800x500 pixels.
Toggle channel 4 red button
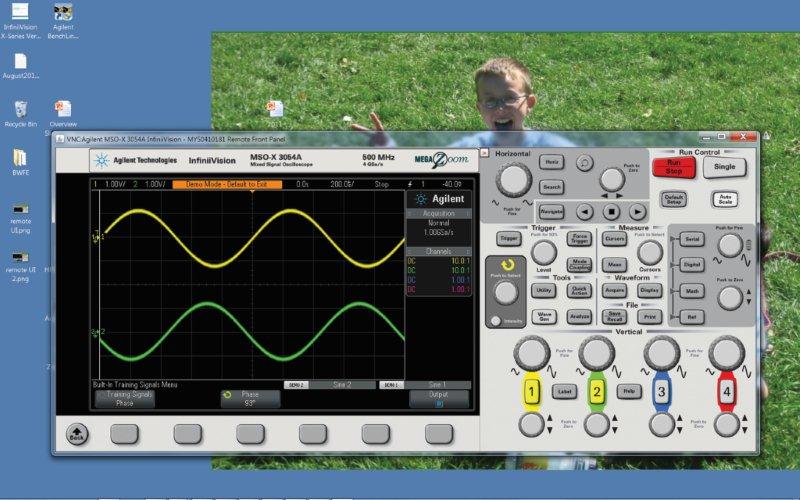[x=727, y=392]
